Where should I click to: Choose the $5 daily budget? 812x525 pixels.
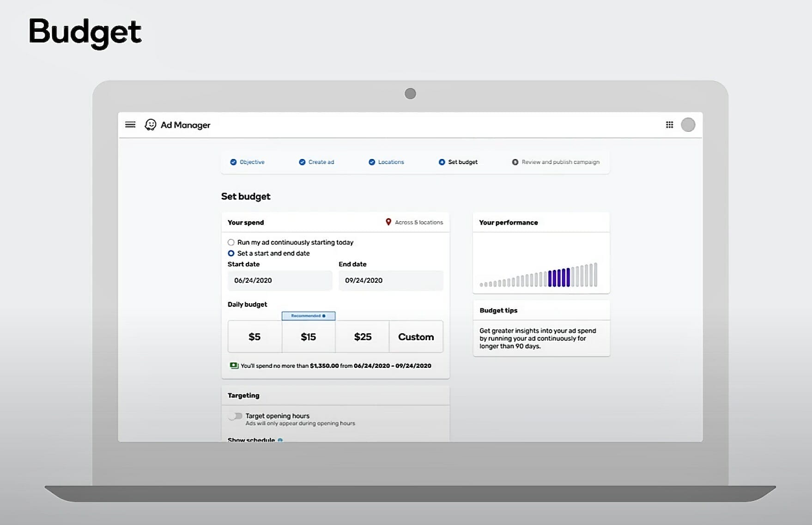pos(255,337)
